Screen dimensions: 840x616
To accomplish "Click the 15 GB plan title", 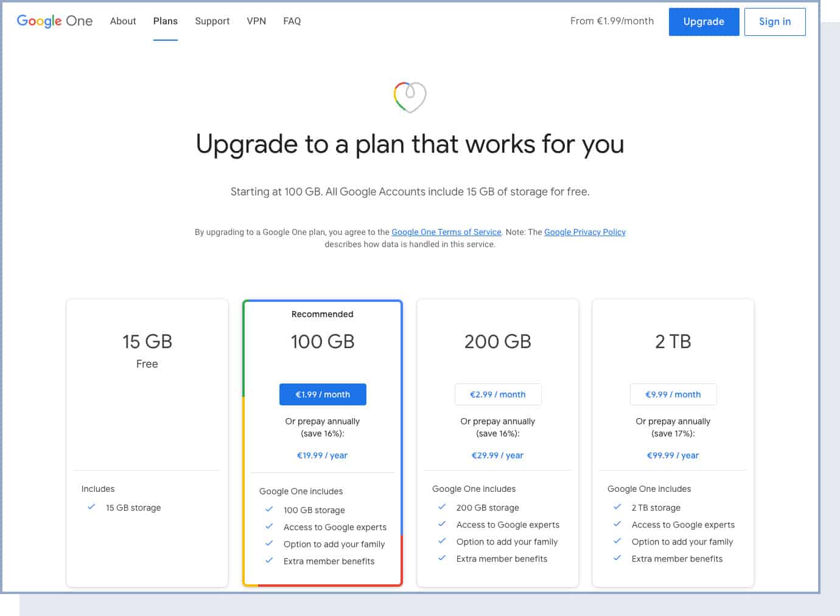I will 147,341.
